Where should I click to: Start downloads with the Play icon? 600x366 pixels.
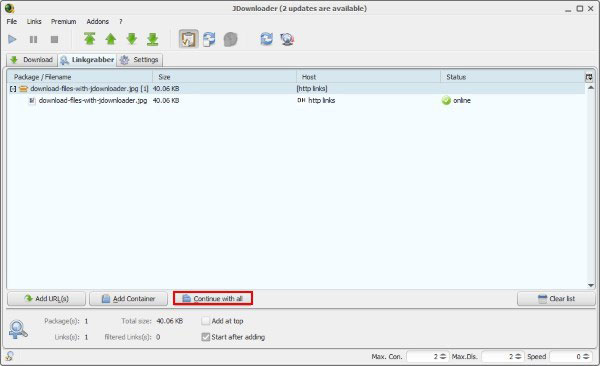pos(12,39)
